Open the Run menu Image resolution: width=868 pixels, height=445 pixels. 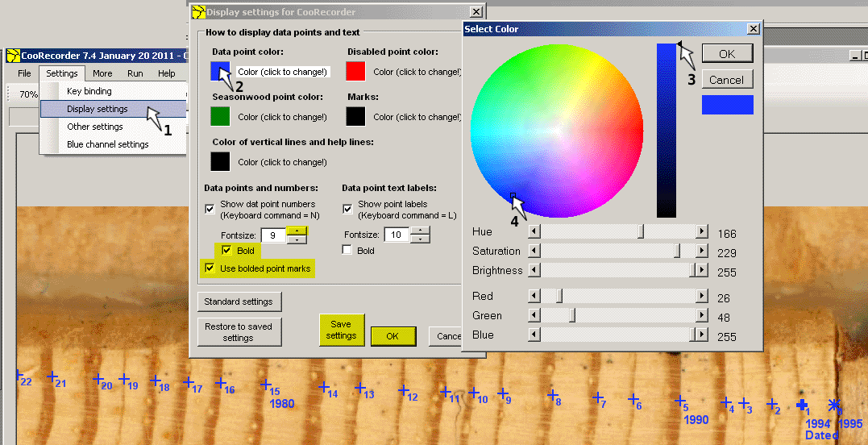click(135, 73)
